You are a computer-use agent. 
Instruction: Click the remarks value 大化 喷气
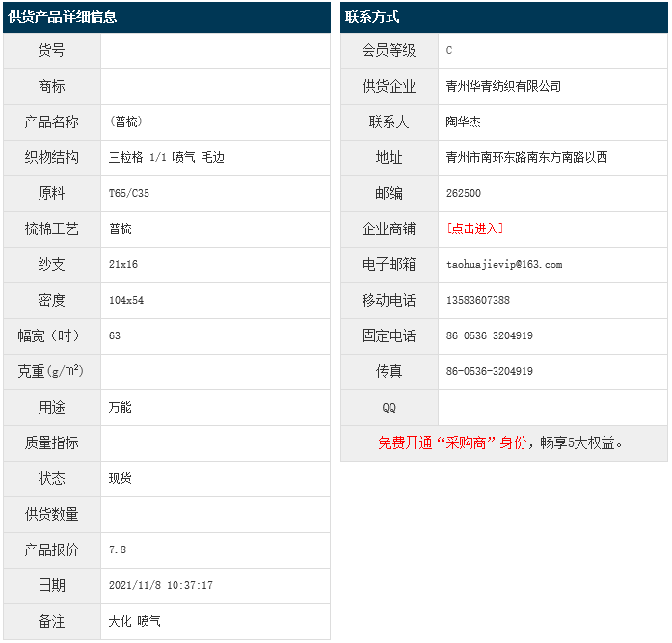135,621
